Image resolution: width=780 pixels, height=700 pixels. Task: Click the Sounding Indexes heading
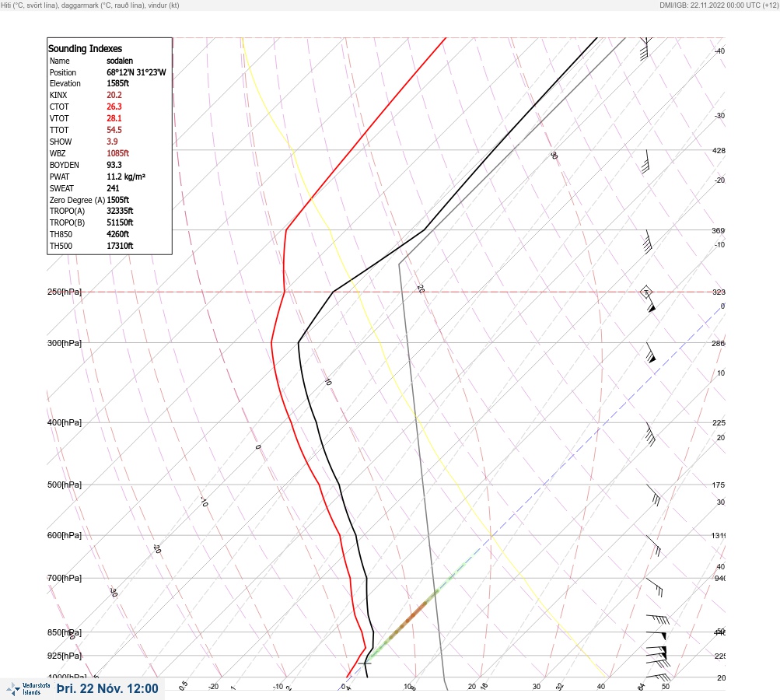click(85, 49)
